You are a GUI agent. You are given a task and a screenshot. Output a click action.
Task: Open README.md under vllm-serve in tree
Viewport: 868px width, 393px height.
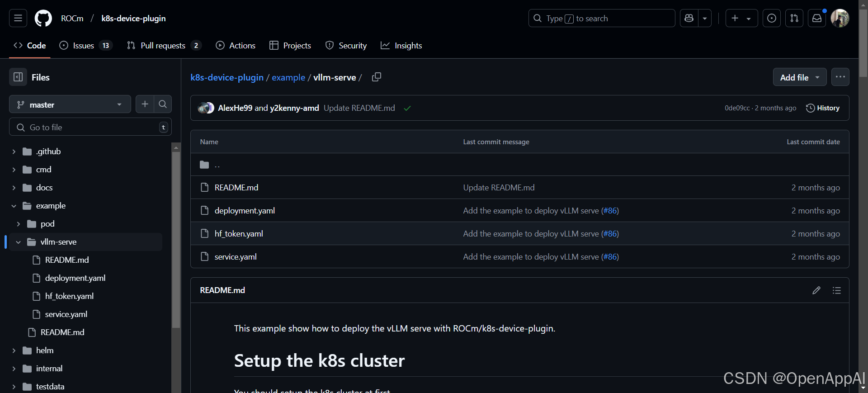[67, 260]
